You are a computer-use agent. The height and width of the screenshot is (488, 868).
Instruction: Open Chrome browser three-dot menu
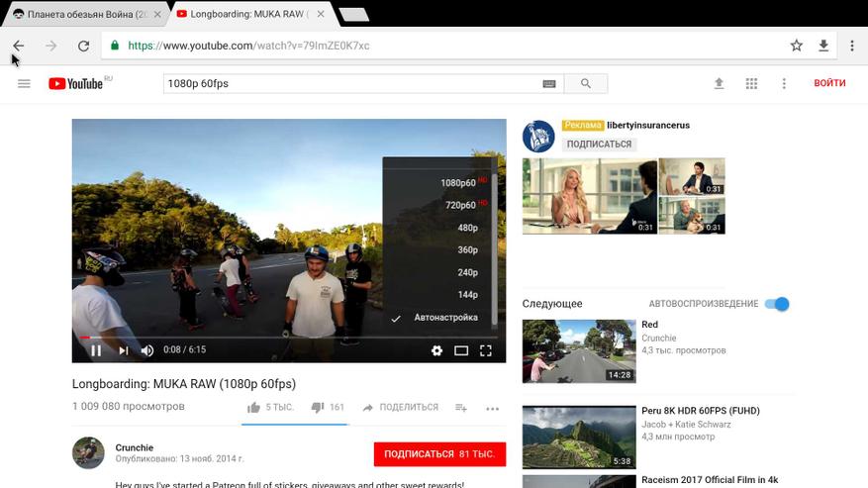pyautogui.click(x=851, y=46)
